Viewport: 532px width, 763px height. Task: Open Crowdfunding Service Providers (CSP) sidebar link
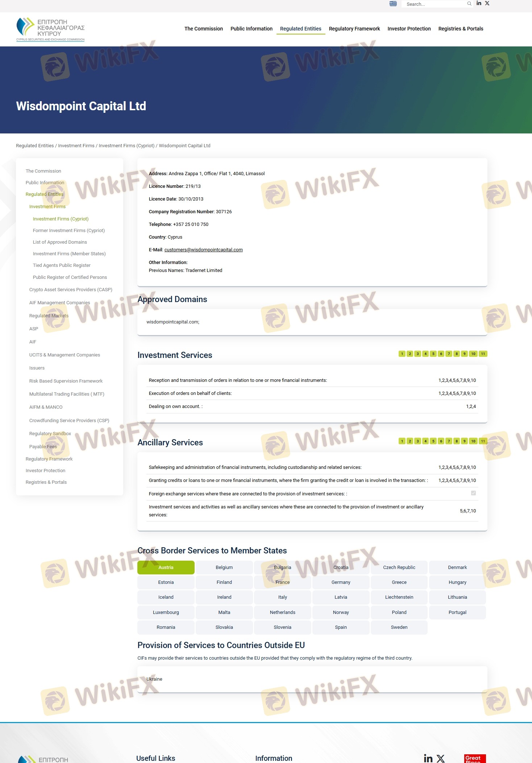(69, 421)
